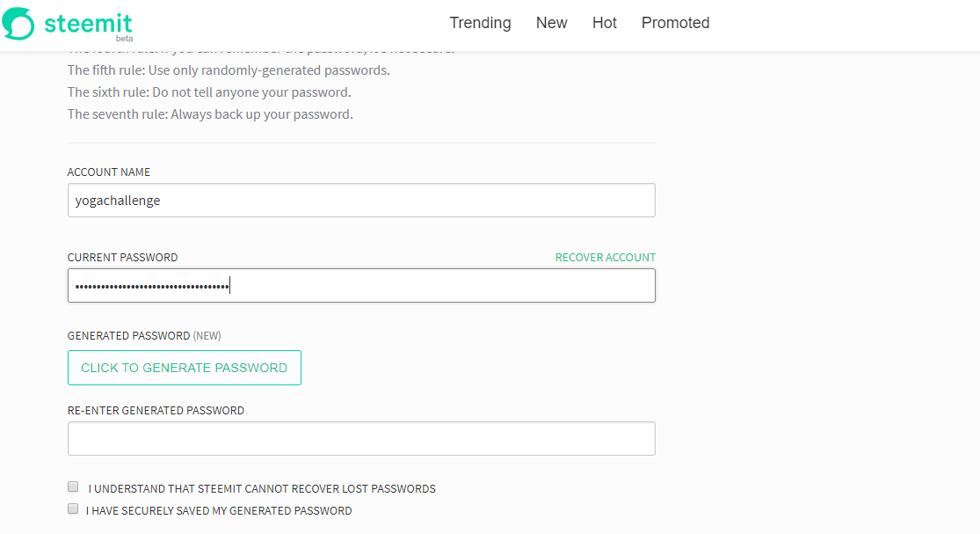Click the beta tag under the logo
Image resolution: width=980 pixels, height=534 pixels.
tap(124, 39)
